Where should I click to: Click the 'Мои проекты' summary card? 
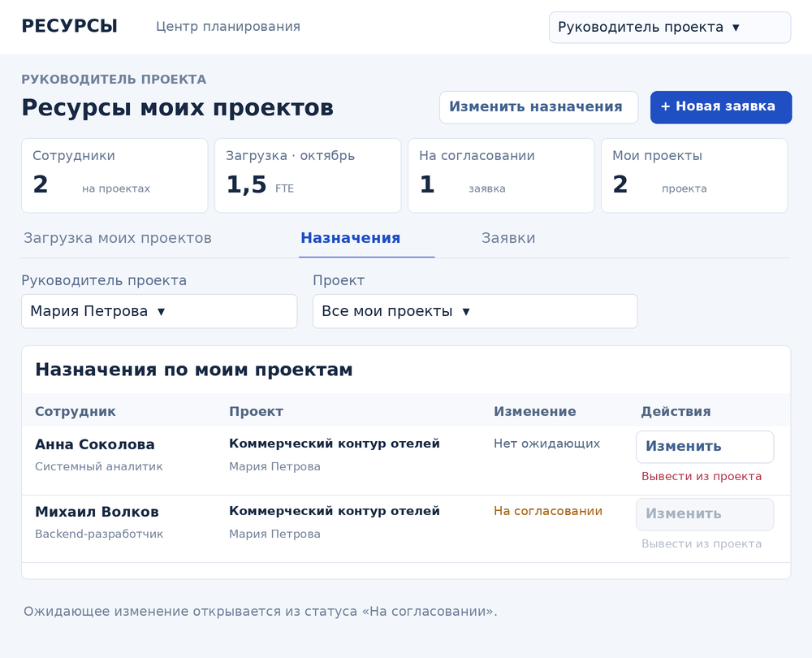click(x=694, y=175)
